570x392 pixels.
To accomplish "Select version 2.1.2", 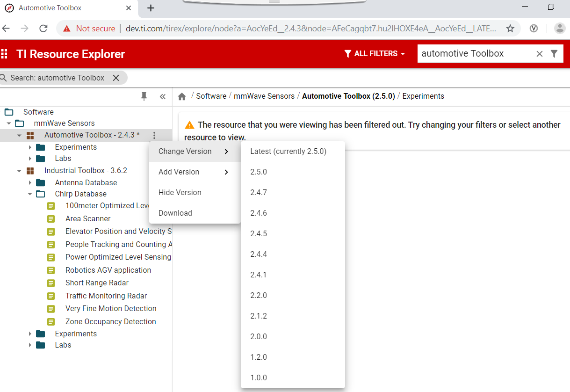I will pos(293,316).
